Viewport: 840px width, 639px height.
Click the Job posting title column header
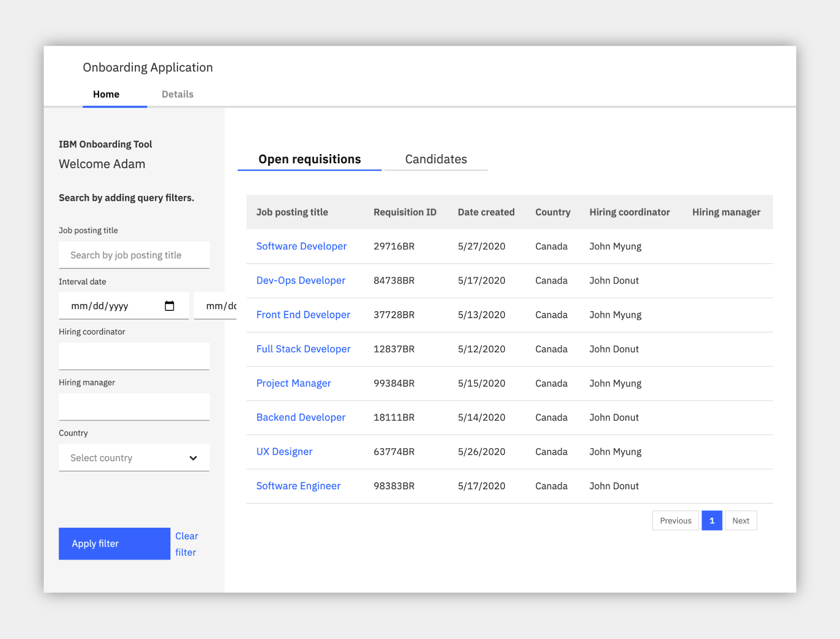[x=292, y=212]
